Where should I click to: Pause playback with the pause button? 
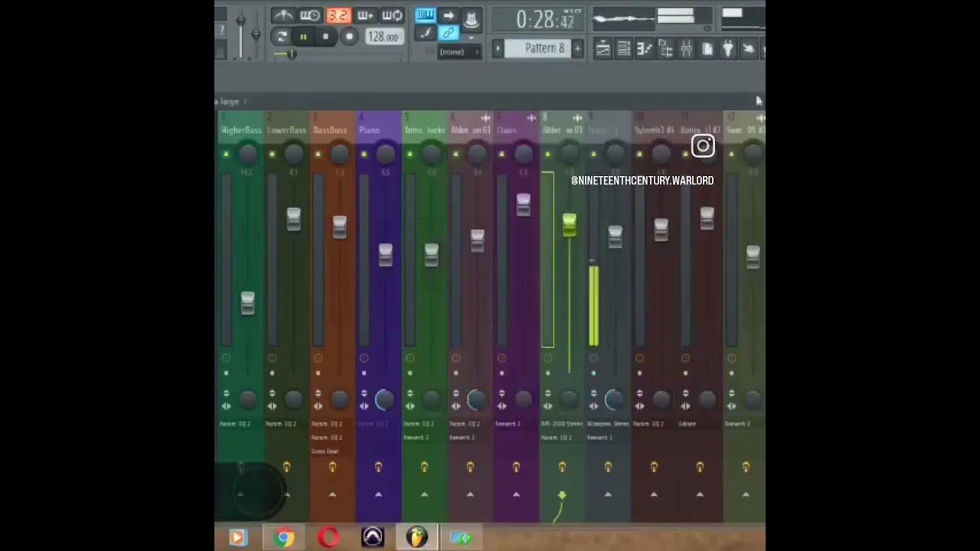pyautogui.click(x=303, y=37)
